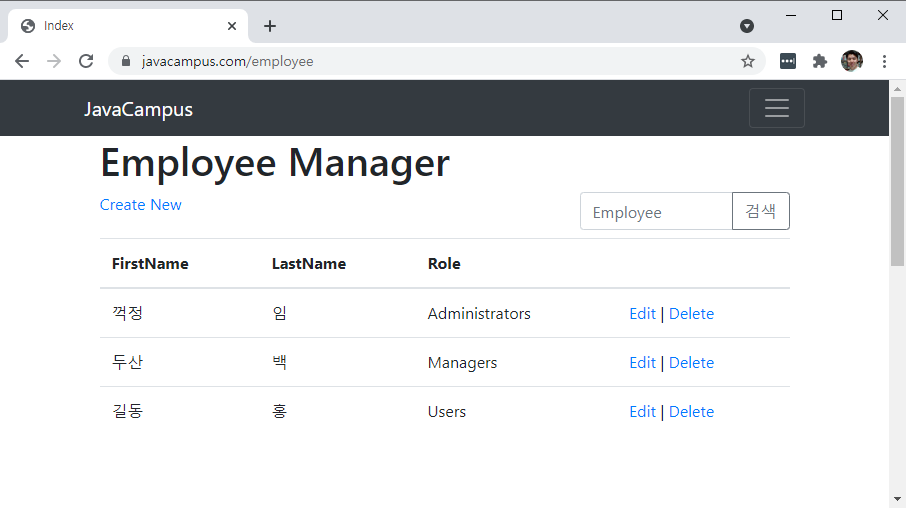Reload the current page

click(x=86, y=61)
